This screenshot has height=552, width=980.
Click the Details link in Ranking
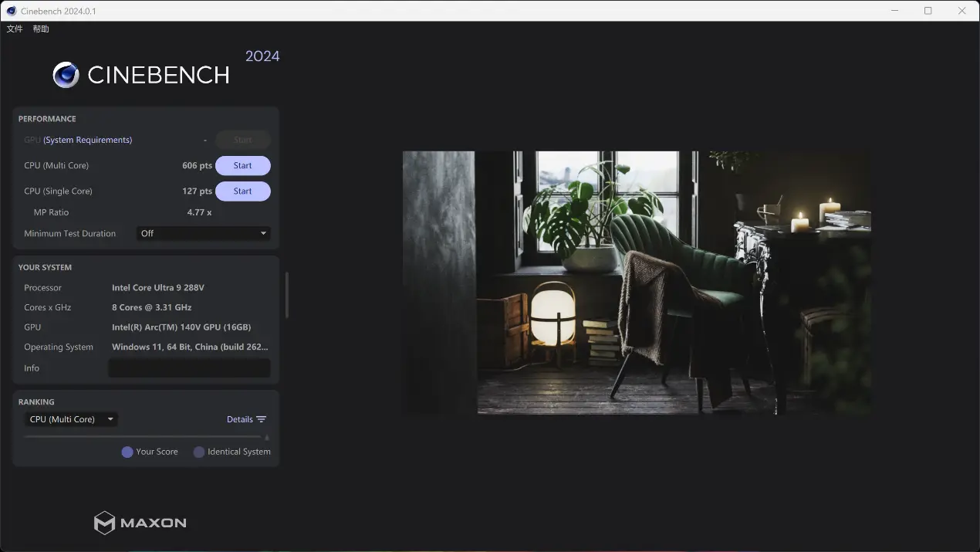click(x=239, y=419)
